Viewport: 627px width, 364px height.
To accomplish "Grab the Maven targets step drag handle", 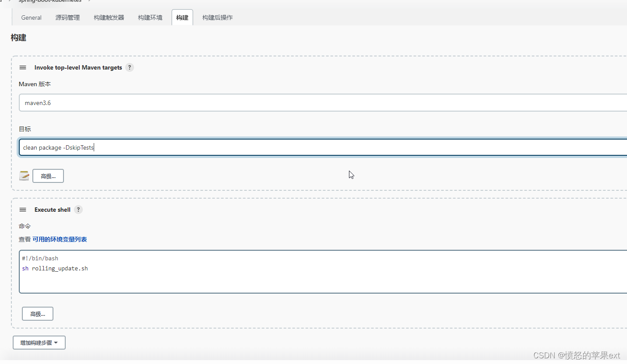I will 23,67.
